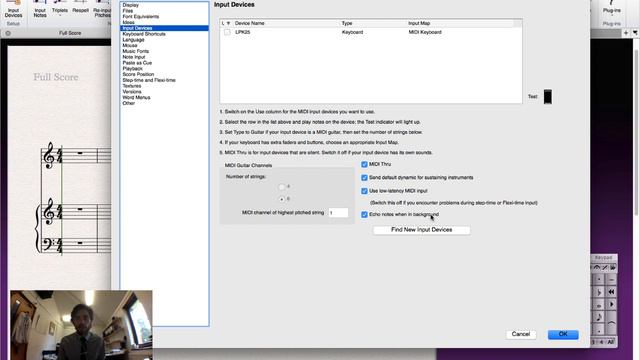Select the LPK25 device name

pyautogui.click(x=242, y=32)
